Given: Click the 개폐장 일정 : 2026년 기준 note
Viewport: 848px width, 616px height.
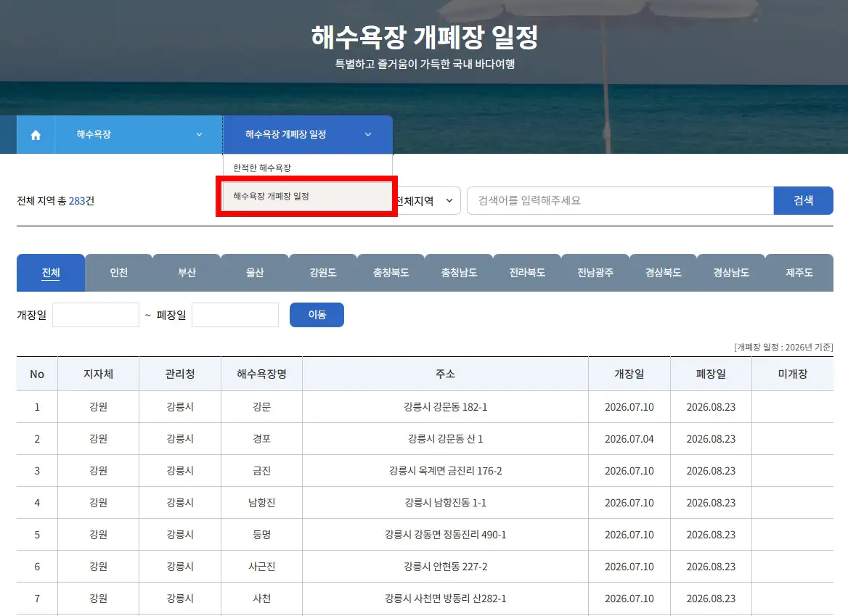Looking at the screenshot, I should pyautogui.click(x=783, y=347).
